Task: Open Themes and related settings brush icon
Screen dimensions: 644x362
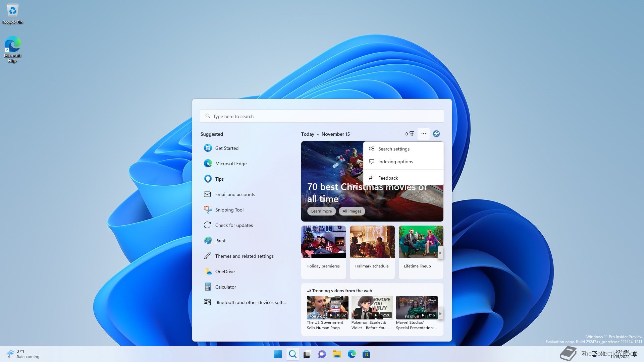Action: coord(207,256)
